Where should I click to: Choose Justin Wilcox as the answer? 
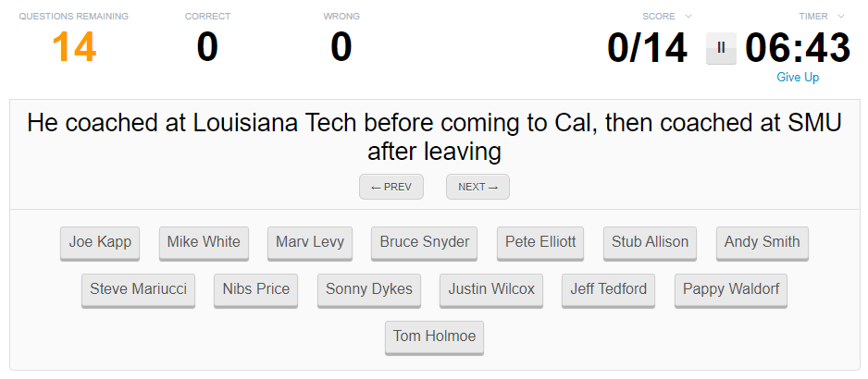coord(491,289)
